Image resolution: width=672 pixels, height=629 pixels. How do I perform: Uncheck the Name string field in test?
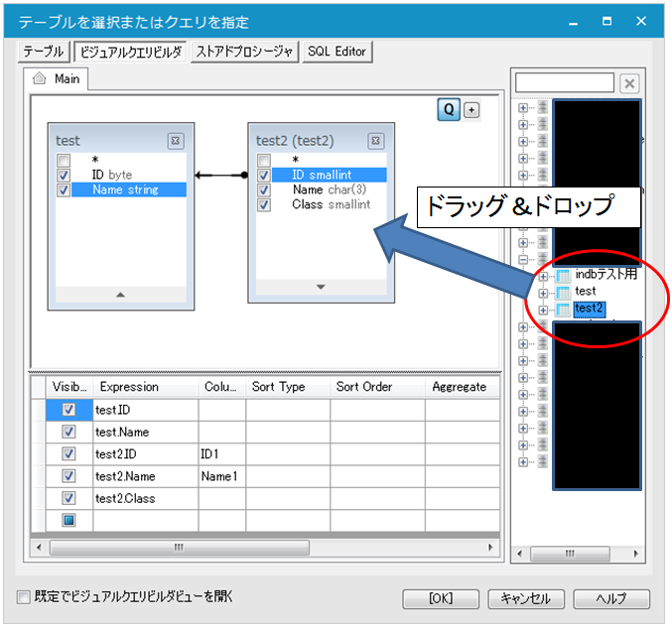64,189
